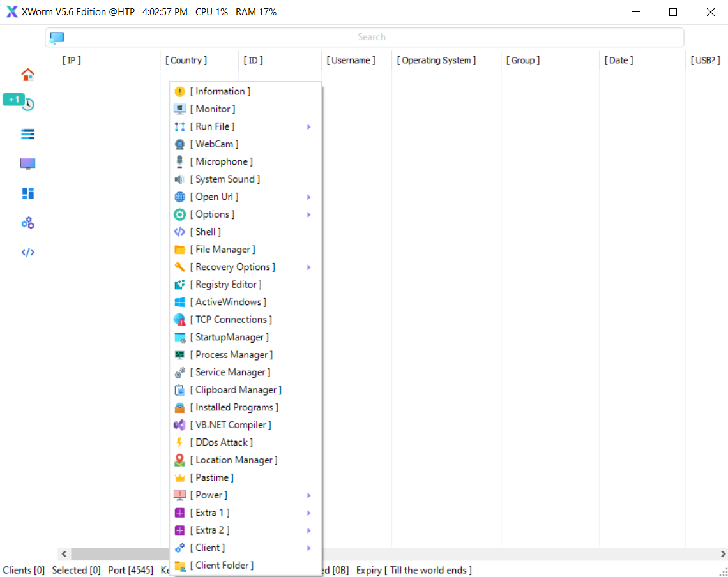728x577 pixels.
Task: Expand the Options submenu arrow
Action: (x=308, y=214)
